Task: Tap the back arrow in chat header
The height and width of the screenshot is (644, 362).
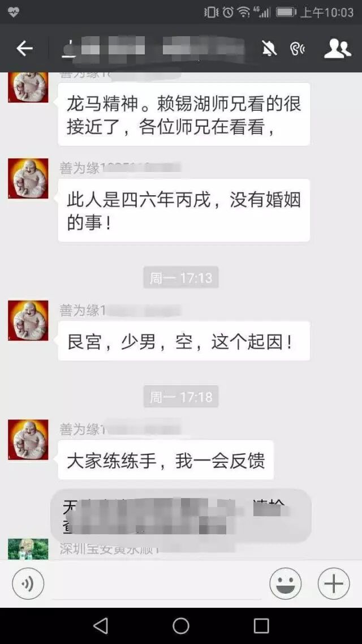Action: pos(24,49)
